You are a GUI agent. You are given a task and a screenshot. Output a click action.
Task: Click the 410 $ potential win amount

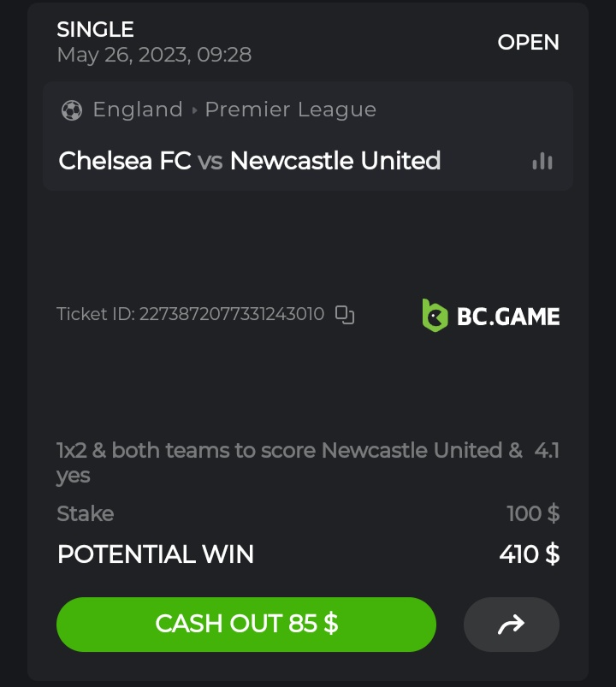529,554
